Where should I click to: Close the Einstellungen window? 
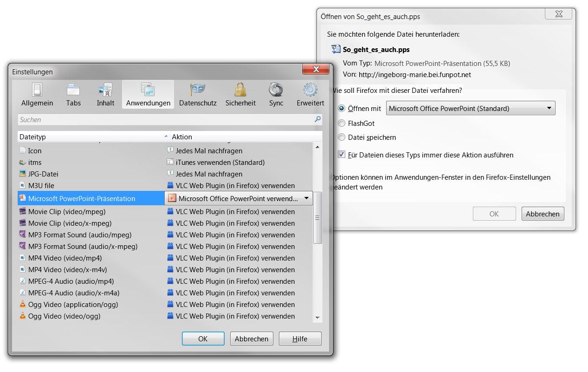coord(316,69)
